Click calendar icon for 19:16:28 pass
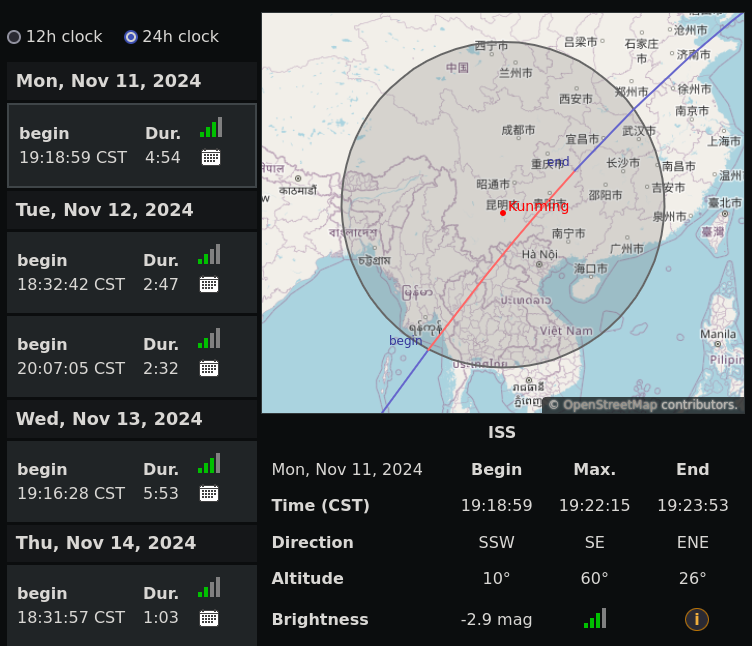The width and height of the screenshot is (752, 646). pos(209,493)
